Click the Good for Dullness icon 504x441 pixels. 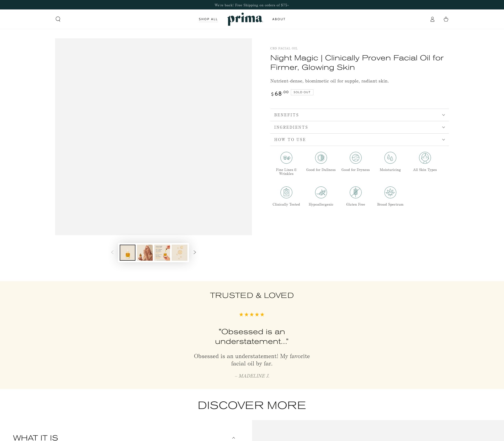point(321,158)
